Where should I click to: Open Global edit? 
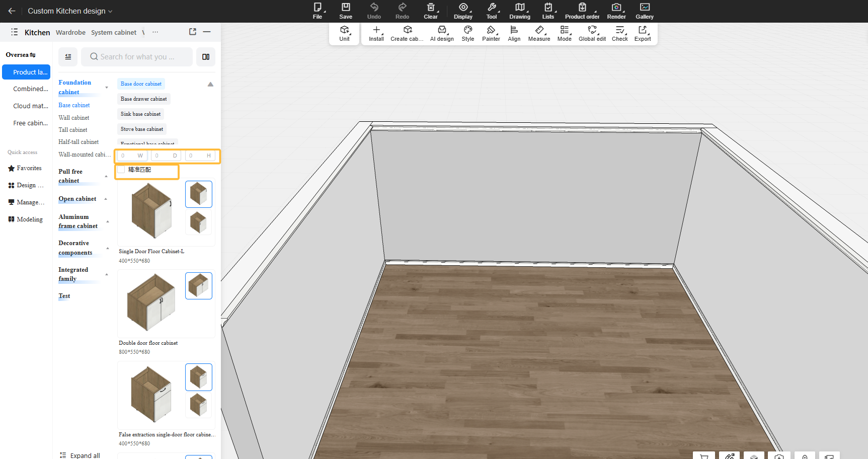click(592, 33)
